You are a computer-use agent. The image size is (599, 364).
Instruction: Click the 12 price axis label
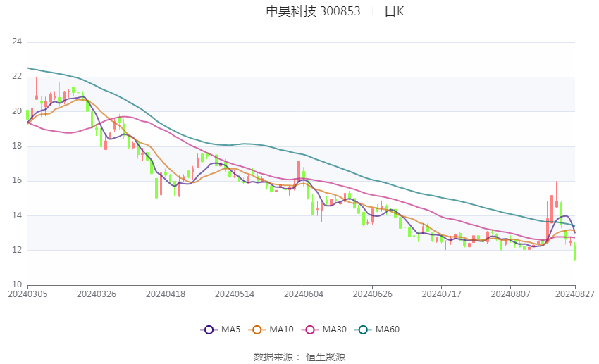coord(17,250)
